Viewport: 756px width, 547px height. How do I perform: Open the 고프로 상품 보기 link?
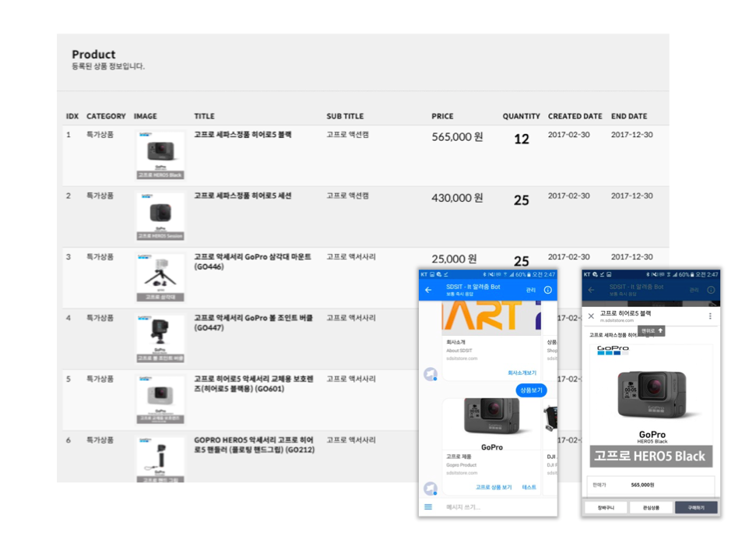click(x=494, y=487)
